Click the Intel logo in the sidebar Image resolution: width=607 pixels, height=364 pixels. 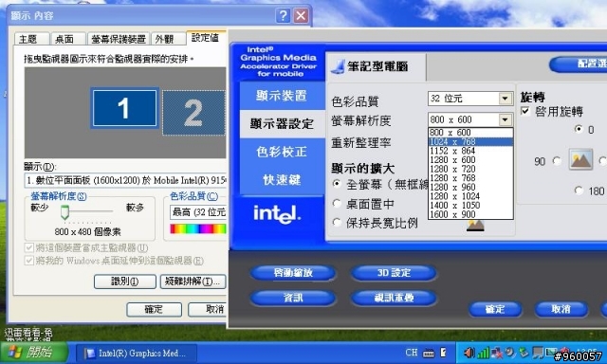(x=276, y=214)
